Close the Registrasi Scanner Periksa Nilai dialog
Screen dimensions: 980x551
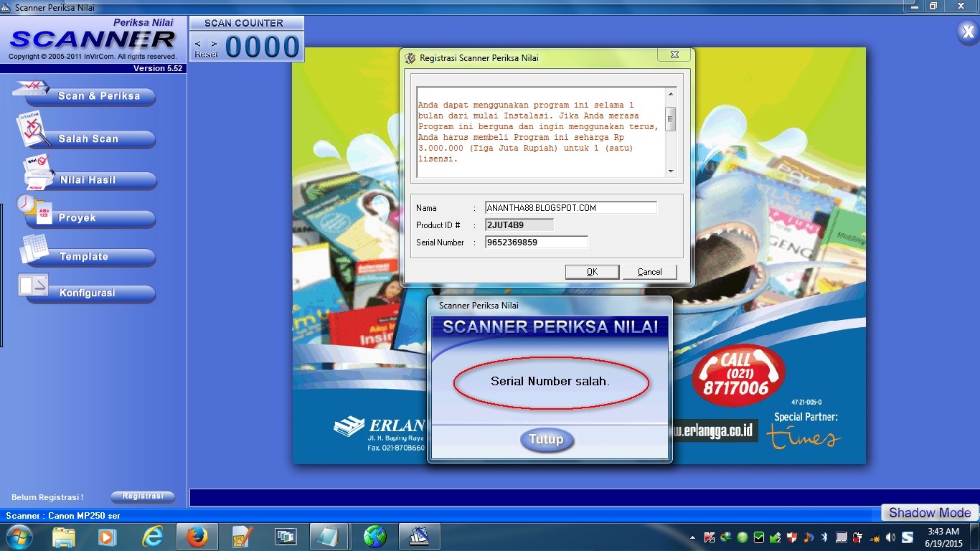[x=674, y=55]
